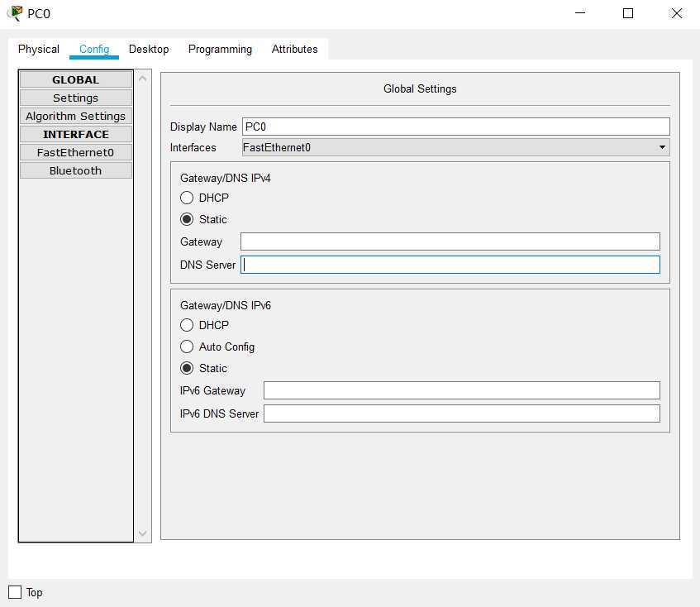Select the FastEthernet0 interface button
Image resolution: width=700 pixels, height=607 pixels.
tap(75, 152)
